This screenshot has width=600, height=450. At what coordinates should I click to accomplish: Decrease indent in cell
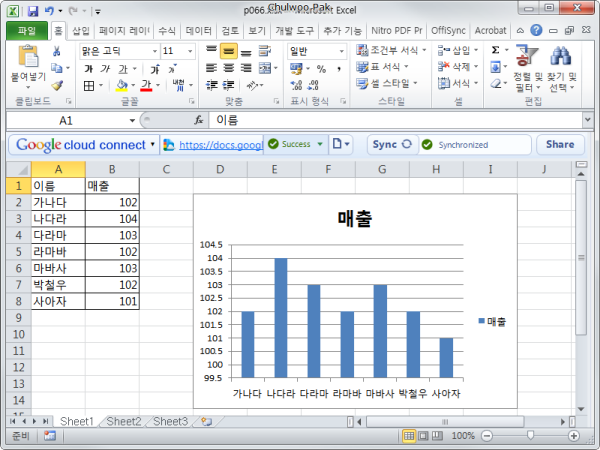coord(211,85)
